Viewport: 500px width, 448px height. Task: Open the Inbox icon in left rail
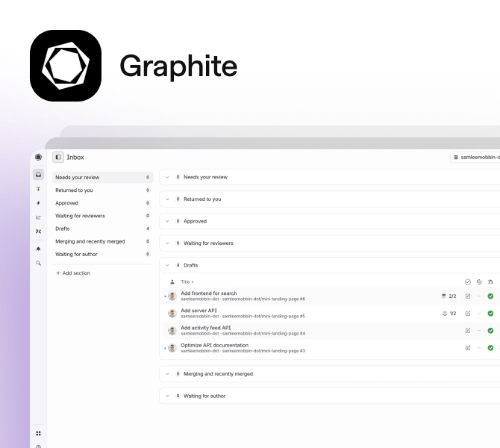(x=38, y=175)
